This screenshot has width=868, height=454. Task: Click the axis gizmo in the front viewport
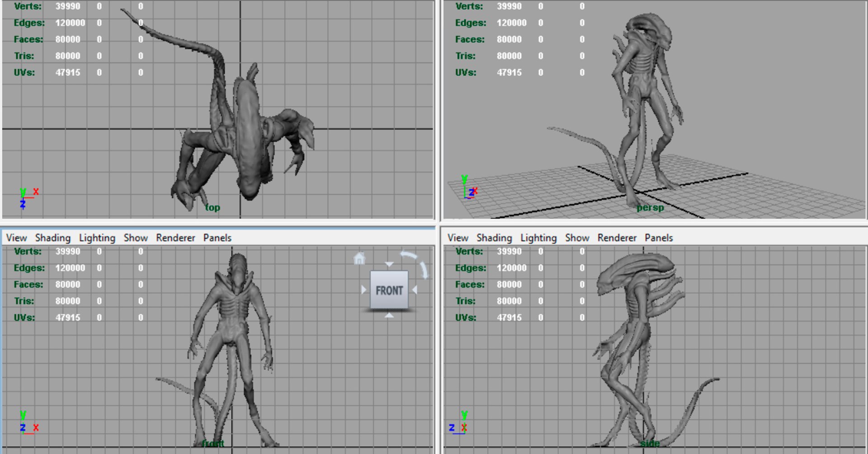pyautogui.click(x=29, y=423)
